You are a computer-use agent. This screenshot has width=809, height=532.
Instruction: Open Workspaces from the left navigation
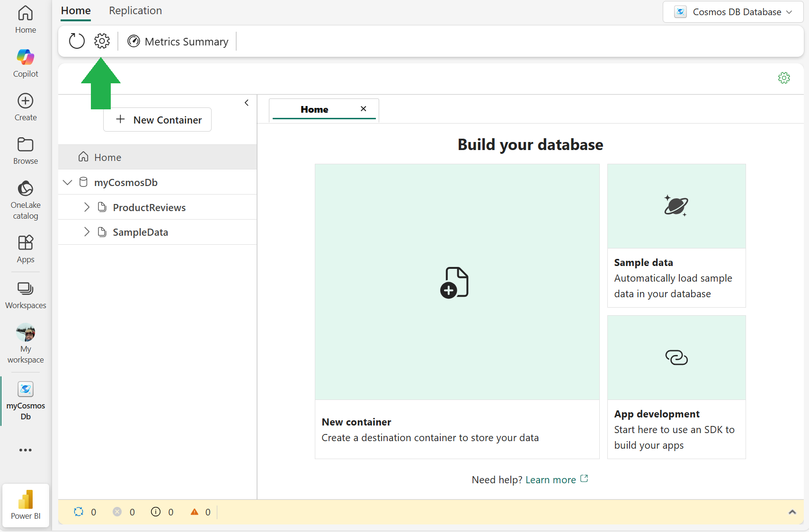point(26,295)
